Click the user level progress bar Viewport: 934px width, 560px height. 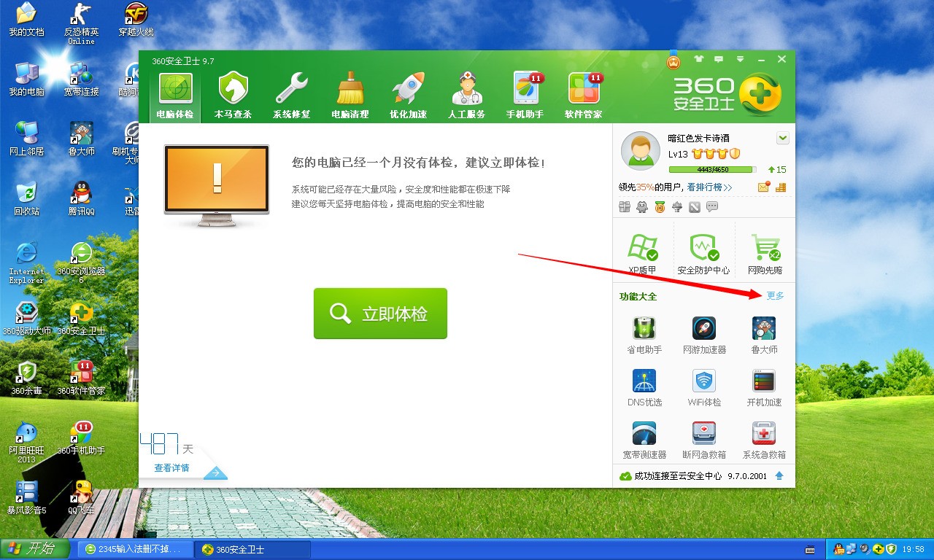click(711, 169)
